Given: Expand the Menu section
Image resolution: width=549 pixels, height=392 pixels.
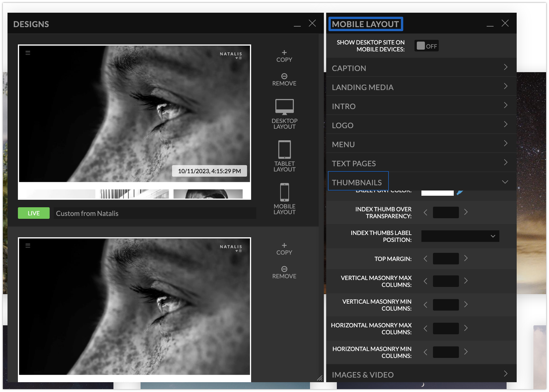Looking at the screenshot, I should pos(421,144).
